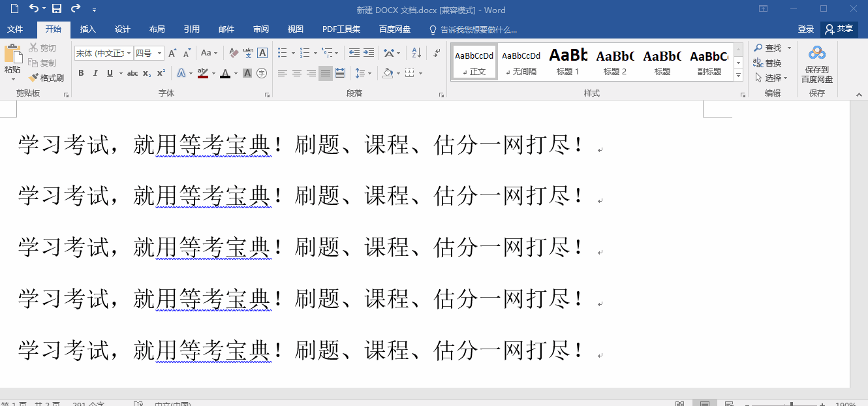868x406 pixels.
Task: Increase paragraph indent
Action: pos(369,53)
